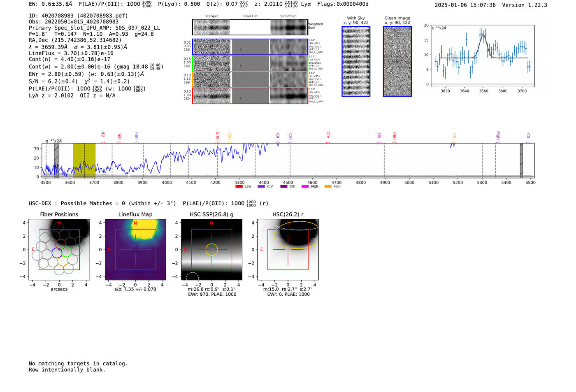Image resolution: width=576 pixels, height=392 pixels.
Task: Click the CIII legend swatch
Action: coord(283,186)
